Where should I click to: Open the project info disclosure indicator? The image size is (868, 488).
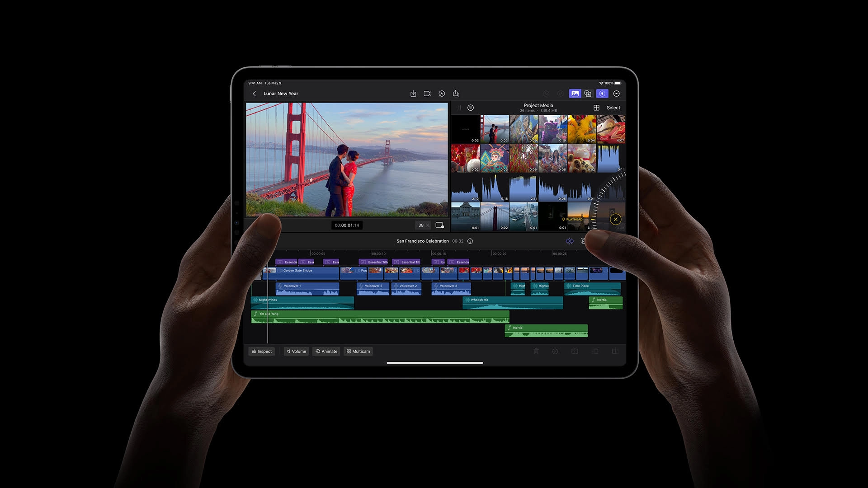click(x=471, y=241)
